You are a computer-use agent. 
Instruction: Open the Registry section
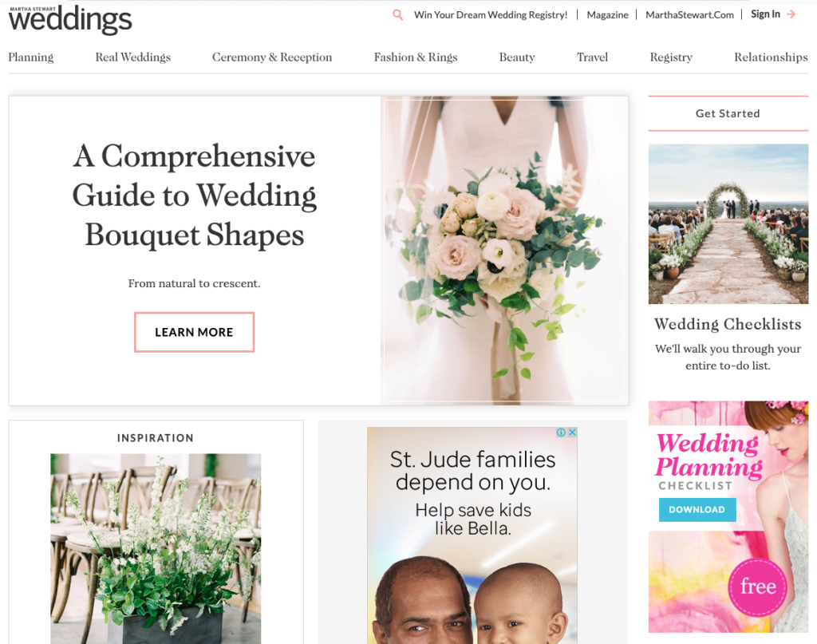[671, 57]
